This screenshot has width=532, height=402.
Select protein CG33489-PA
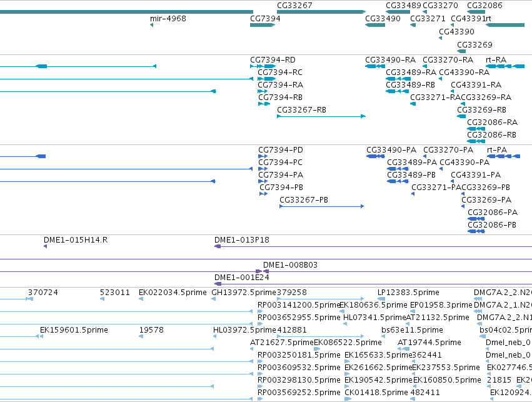click(x=412, y=163)
